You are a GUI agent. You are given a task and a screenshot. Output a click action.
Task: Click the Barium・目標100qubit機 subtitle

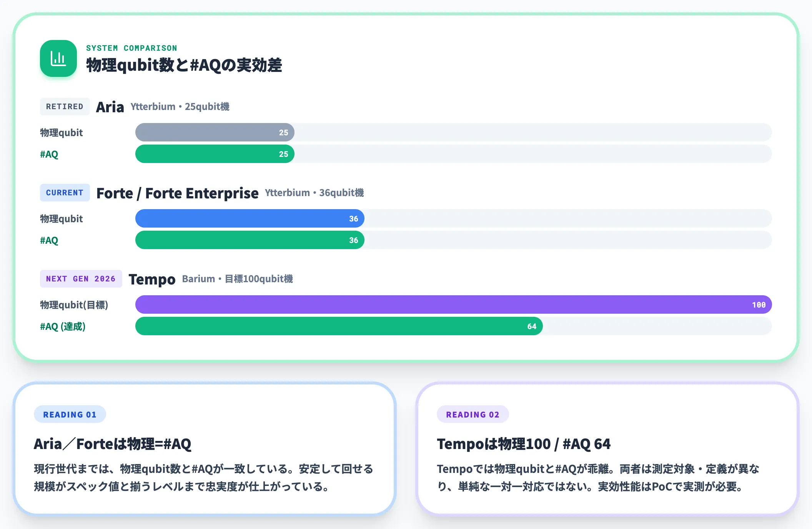(238, 279)
